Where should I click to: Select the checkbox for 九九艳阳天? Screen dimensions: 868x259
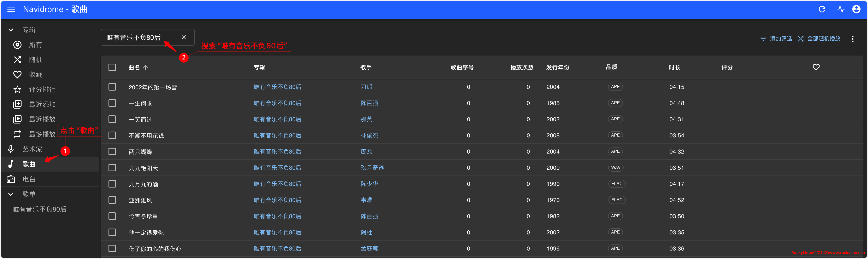(x=112, y=168)
